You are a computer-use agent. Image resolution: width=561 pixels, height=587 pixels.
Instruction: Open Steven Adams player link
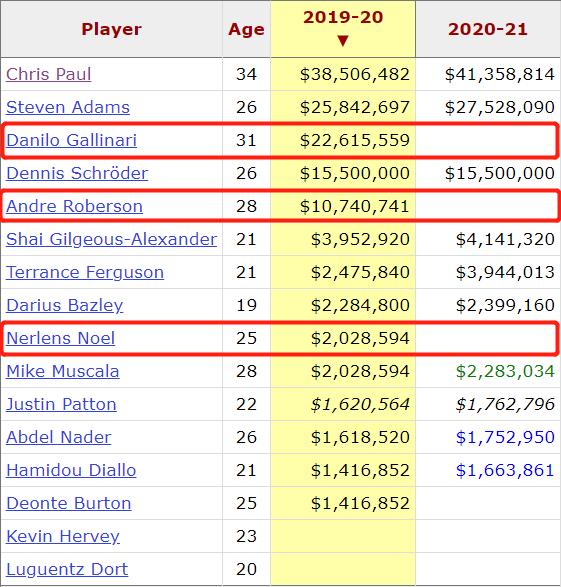pyautogui.click(x=68, y=107)
